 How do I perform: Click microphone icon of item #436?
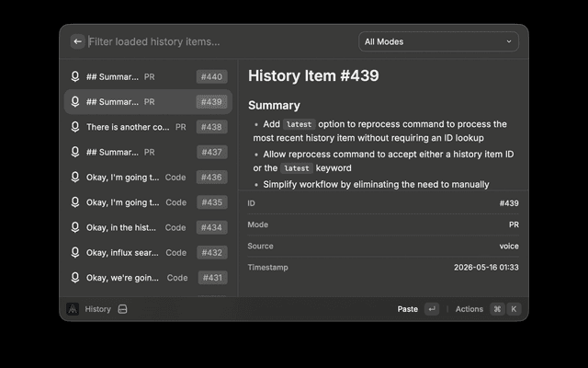pos(75,178)
